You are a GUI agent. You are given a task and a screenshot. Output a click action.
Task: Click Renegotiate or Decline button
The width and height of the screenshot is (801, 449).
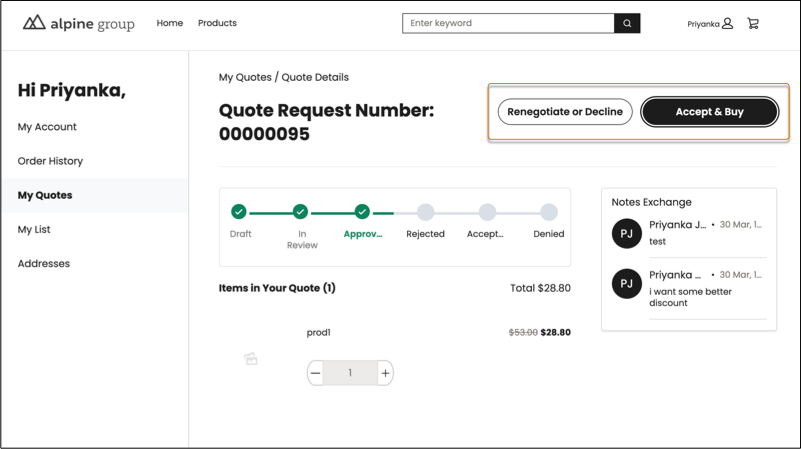[x=565, y=112]
